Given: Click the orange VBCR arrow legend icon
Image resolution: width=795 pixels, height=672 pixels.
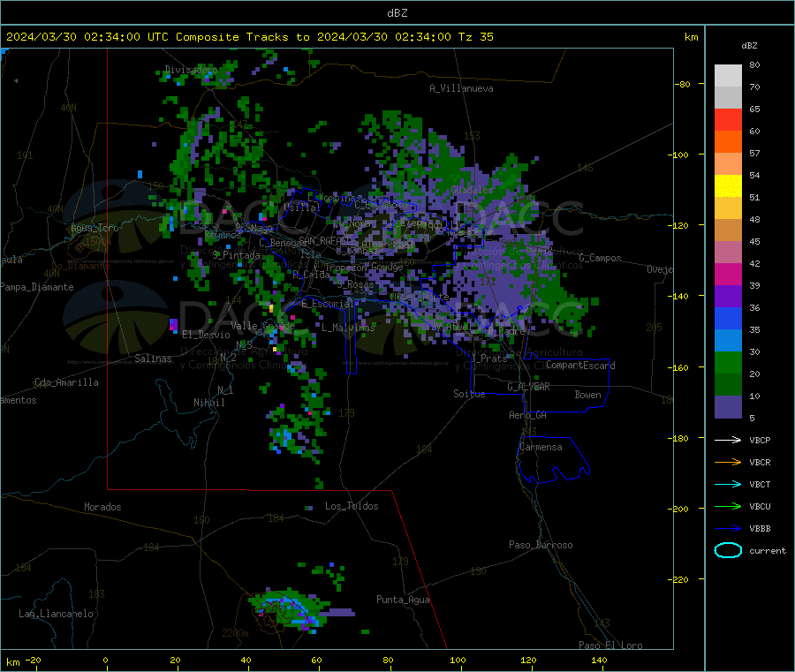Looking at the screenshot, I should 728,462.
